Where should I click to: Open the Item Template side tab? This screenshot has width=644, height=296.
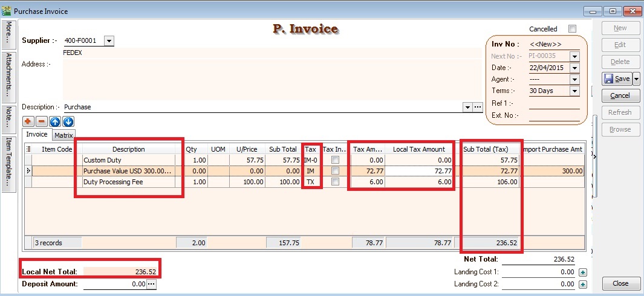click(x=8, y=164)
